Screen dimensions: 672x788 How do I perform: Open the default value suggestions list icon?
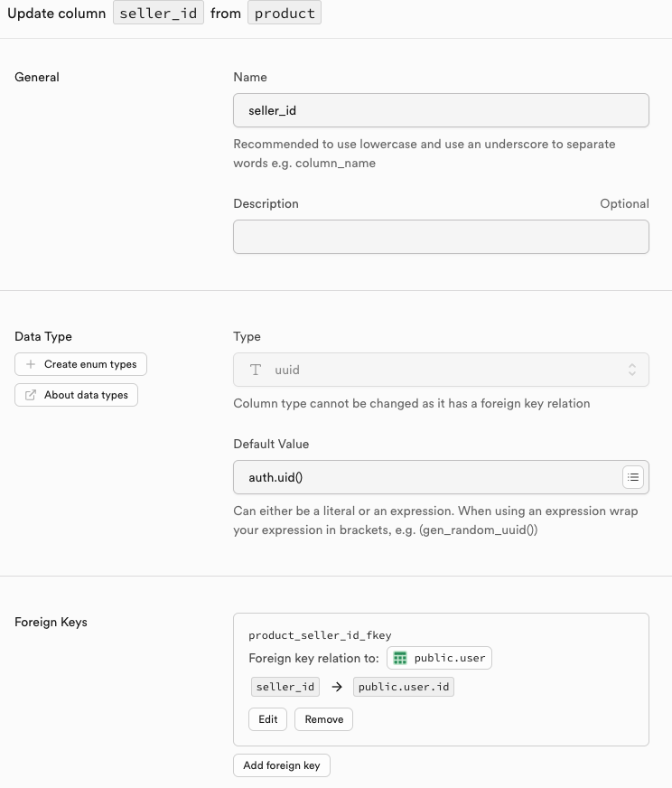(633, 476)
